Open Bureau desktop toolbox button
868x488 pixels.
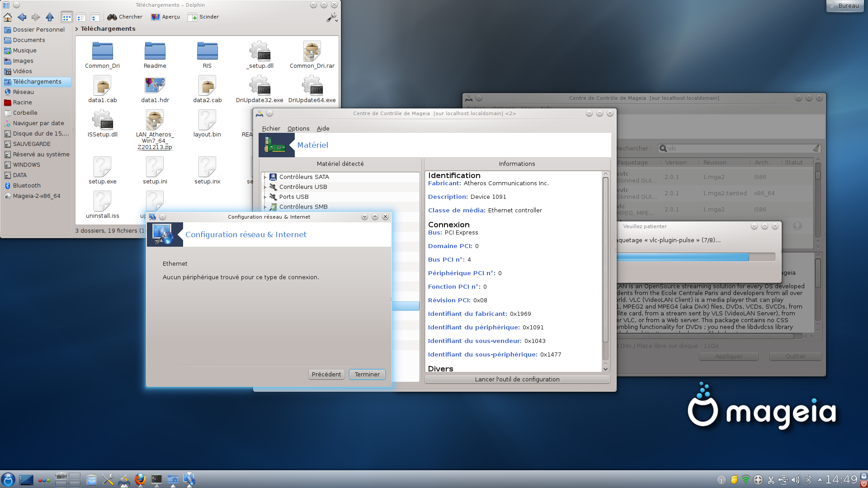click(x=844, y=6)
